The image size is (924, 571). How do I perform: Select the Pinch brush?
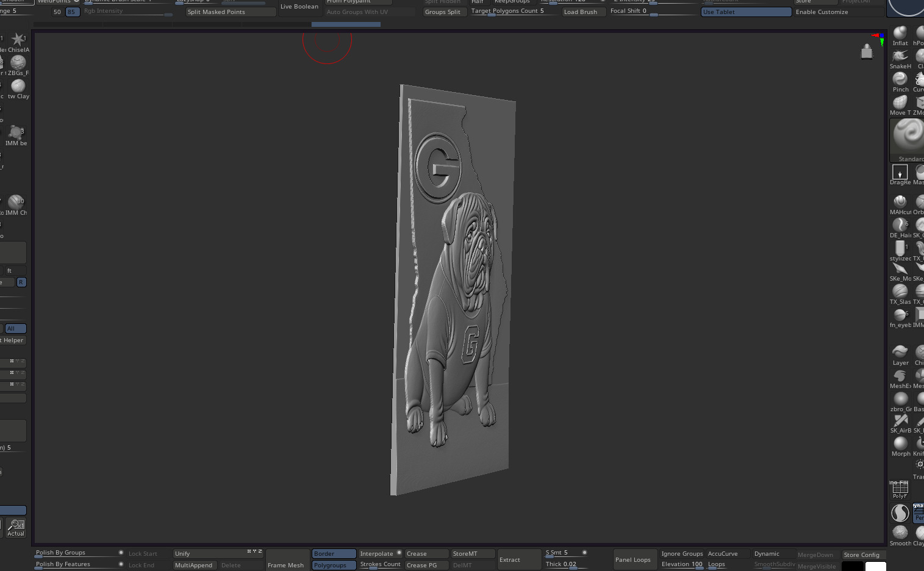[900, 82]
